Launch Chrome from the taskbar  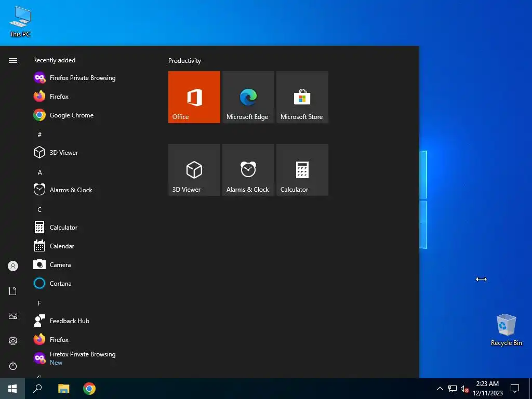coord(89,389)
